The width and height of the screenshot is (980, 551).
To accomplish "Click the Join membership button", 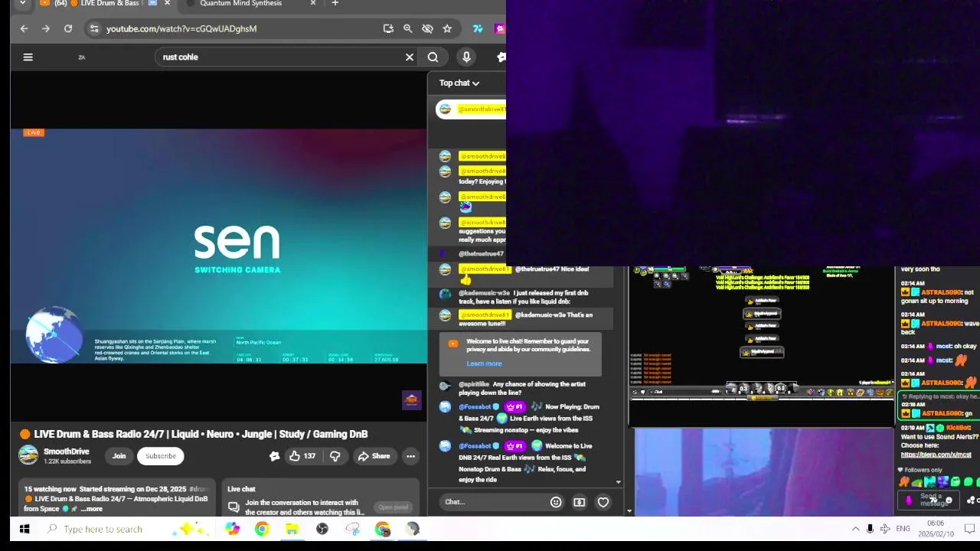I will (119, 456).
